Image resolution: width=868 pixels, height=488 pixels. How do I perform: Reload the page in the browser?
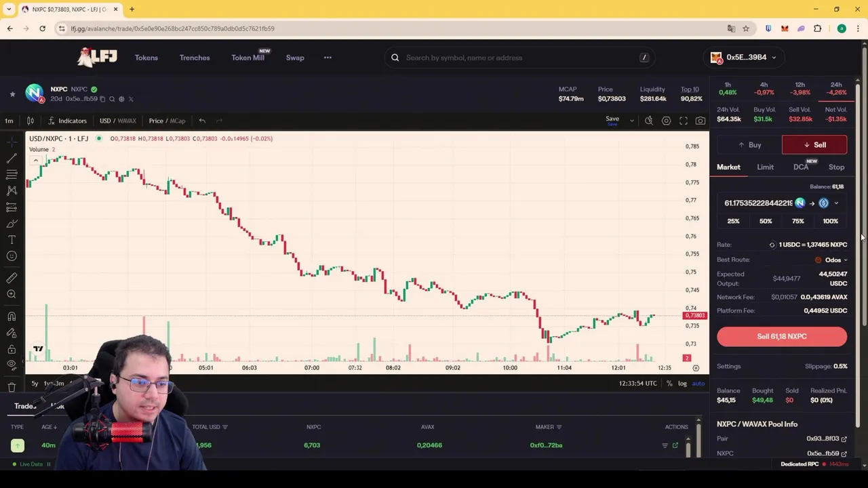[x=42, y=28]
